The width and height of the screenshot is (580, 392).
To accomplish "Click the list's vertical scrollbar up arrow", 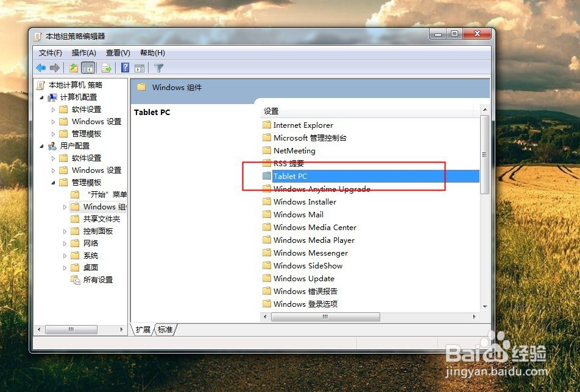I will 485,110.
